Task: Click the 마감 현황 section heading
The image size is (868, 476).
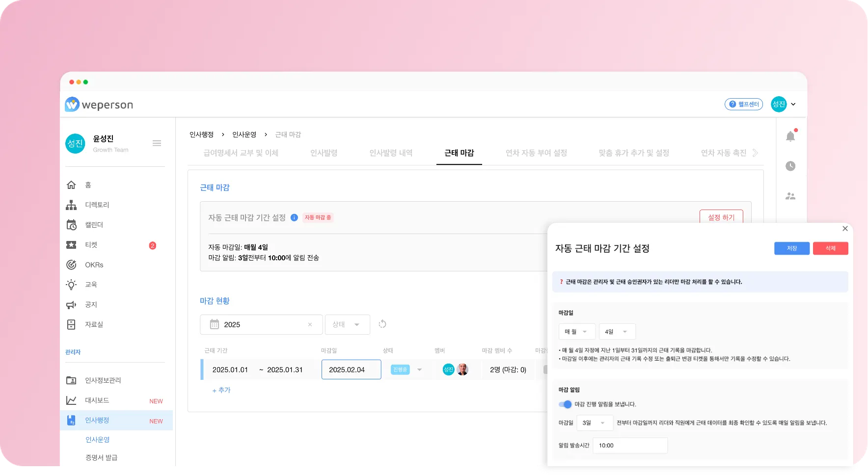Action: [215, 301]
